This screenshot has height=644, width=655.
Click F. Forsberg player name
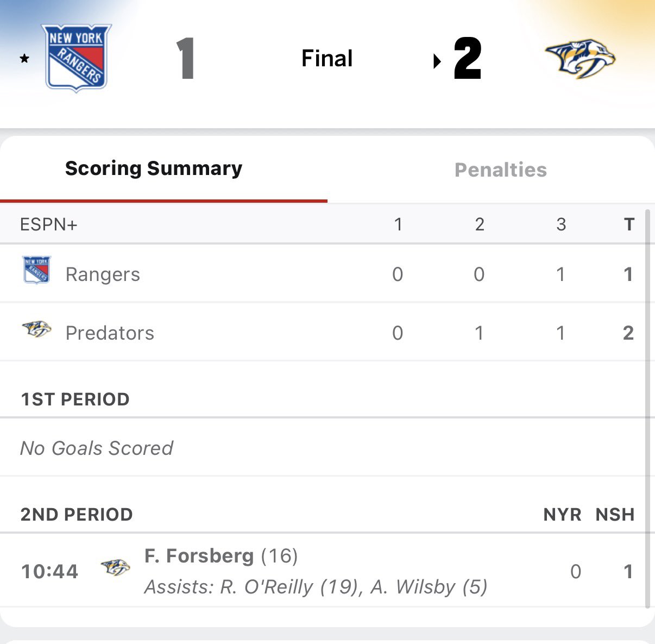[x=199, y=556]
